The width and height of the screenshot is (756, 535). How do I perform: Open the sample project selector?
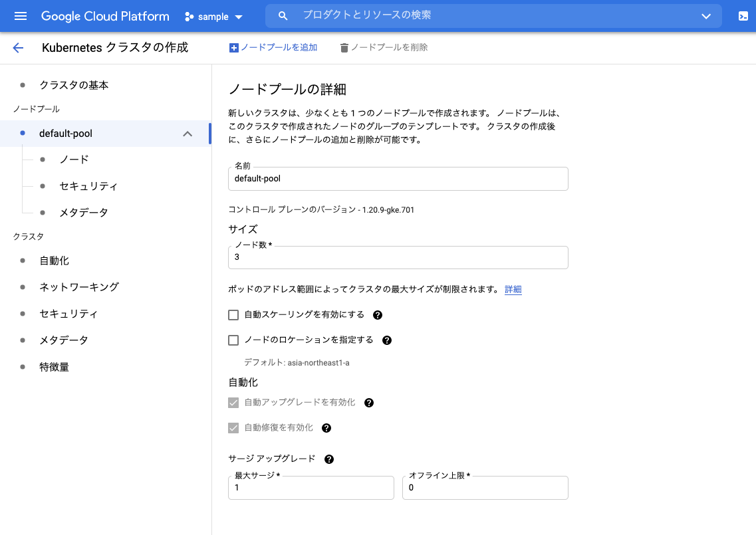[213, 16]
